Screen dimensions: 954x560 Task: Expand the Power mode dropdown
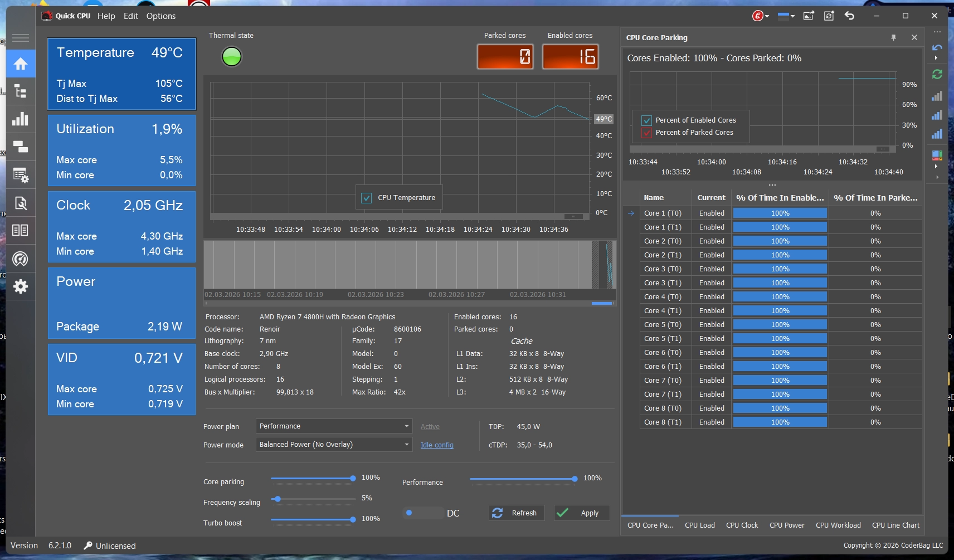click(333, 445)
